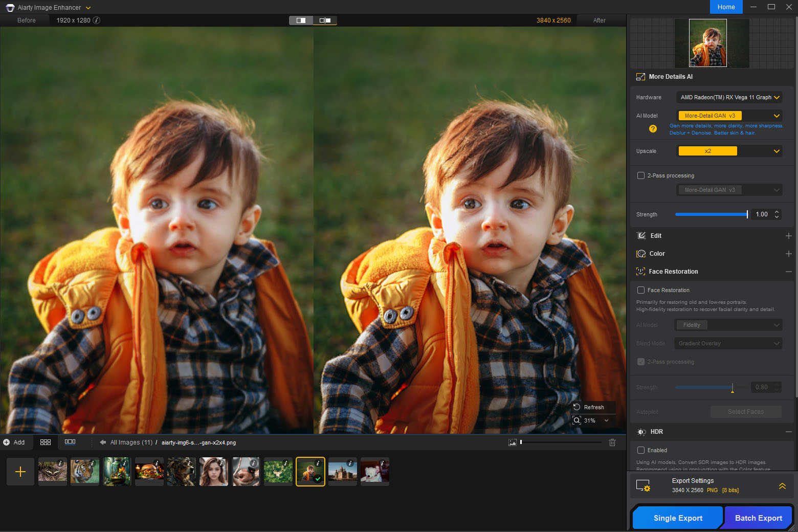Viewport: 798px width, 532px height.
Task: Click the More Details AI icon
Action: [640, 77]
